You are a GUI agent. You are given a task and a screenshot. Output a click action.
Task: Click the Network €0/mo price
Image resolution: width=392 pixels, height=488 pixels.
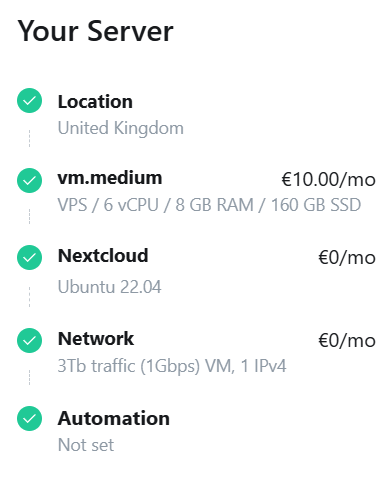coord(347,340)
